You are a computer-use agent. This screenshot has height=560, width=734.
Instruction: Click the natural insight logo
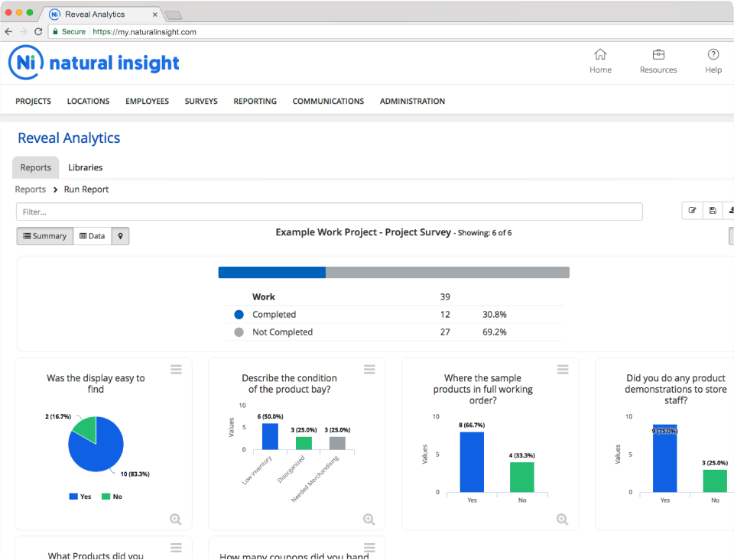point(93,63)
